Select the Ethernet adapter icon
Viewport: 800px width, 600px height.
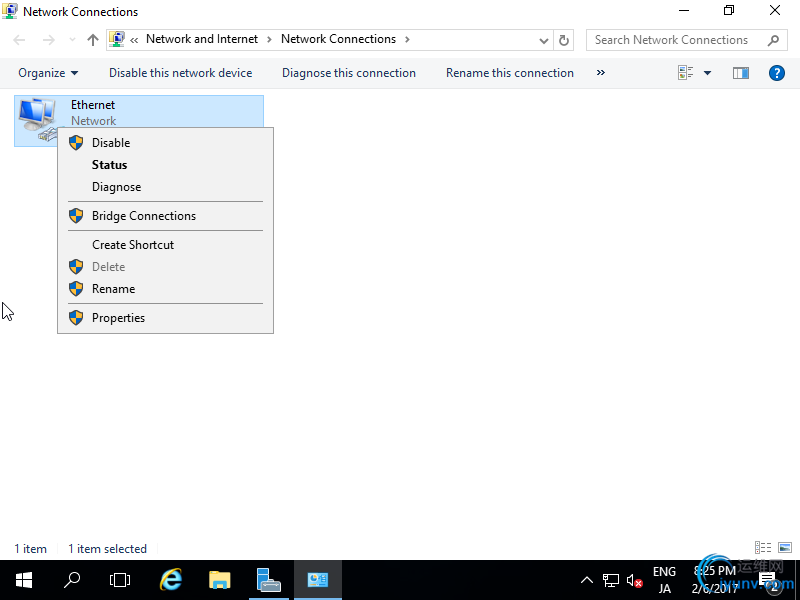pyautogui.click(x=38, y=119)
